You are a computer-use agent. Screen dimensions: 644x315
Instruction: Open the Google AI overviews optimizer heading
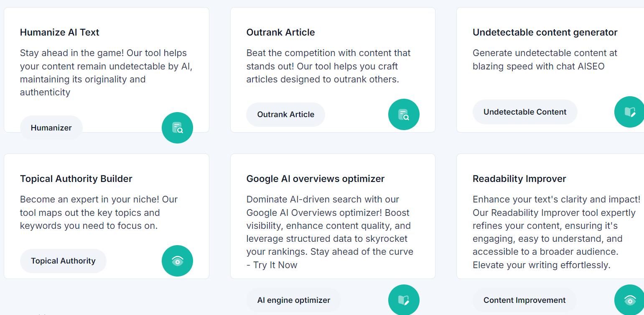tap(316, 179)
